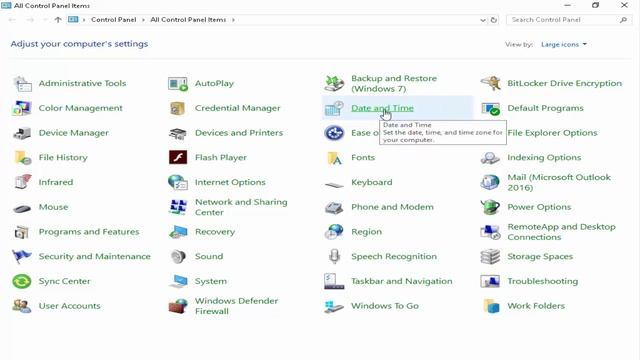Click the Credential Manager safe icon

pyautogui.click(x=178, y=108)
